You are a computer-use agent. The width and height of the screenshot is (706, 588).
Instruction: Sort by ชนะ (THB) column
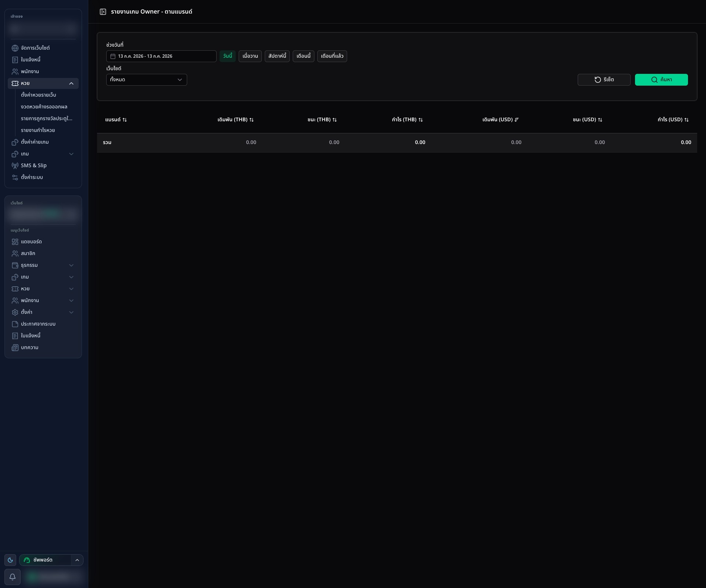pyautogui.click(x=322, y=120)
